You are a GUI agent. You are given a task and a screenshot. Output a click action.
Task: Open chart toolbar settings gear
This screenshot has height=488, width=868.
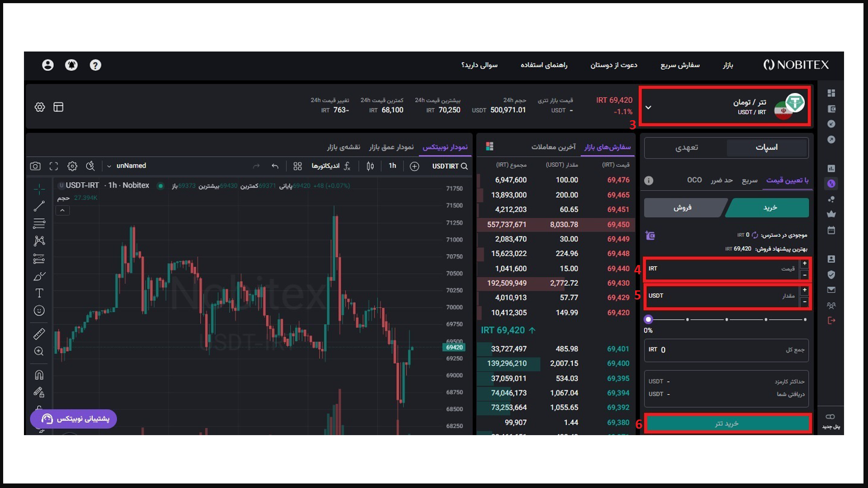click(72, 166)
